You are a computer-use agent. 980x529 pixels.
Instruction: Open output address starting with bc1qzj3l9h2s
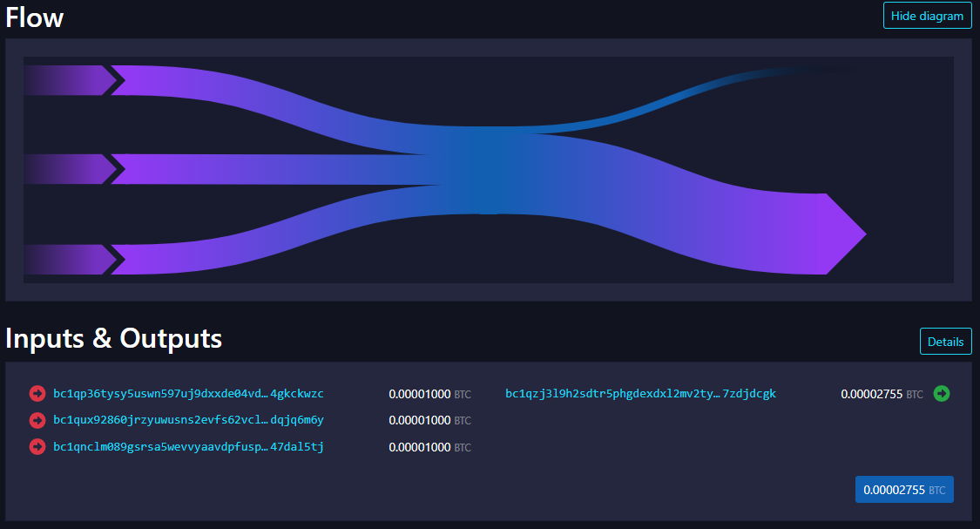tap(640, 394)
